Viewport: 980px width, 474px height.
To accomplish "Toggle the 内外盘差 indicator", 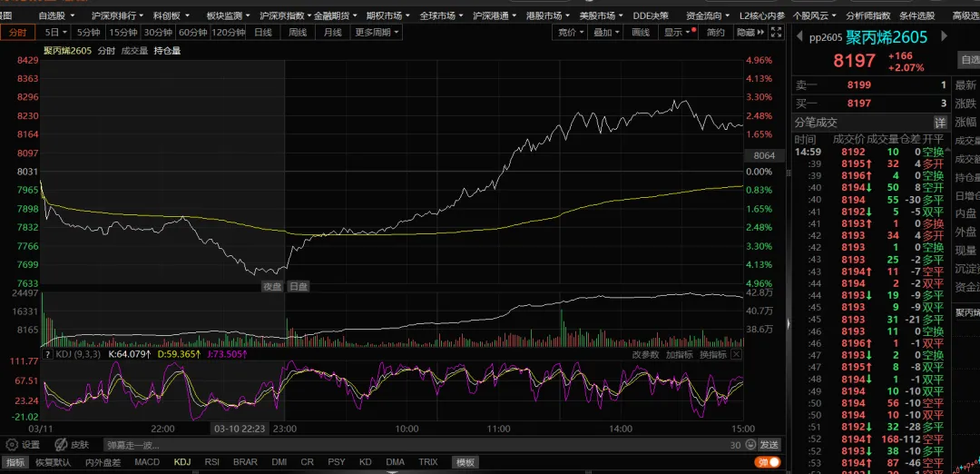I will pyautogui.click(x=103, y=462).
